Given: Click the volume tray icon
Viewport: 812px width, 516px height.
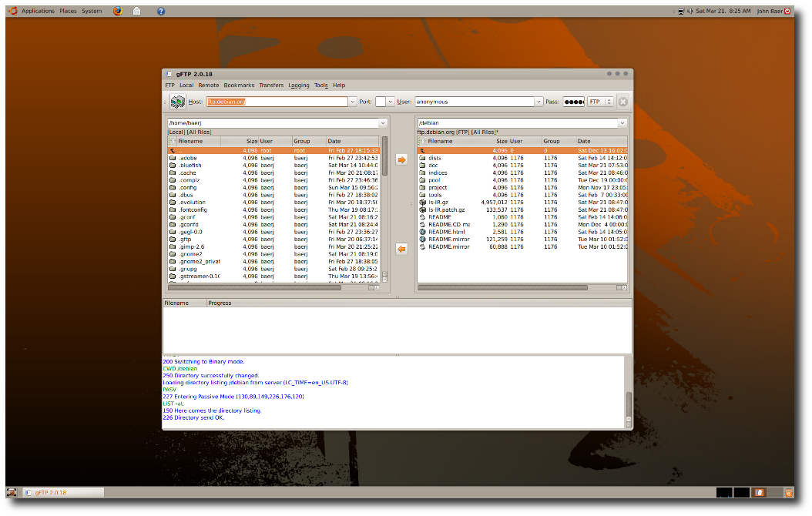Looking at the screenshot, I should click(x=690, y=11).
